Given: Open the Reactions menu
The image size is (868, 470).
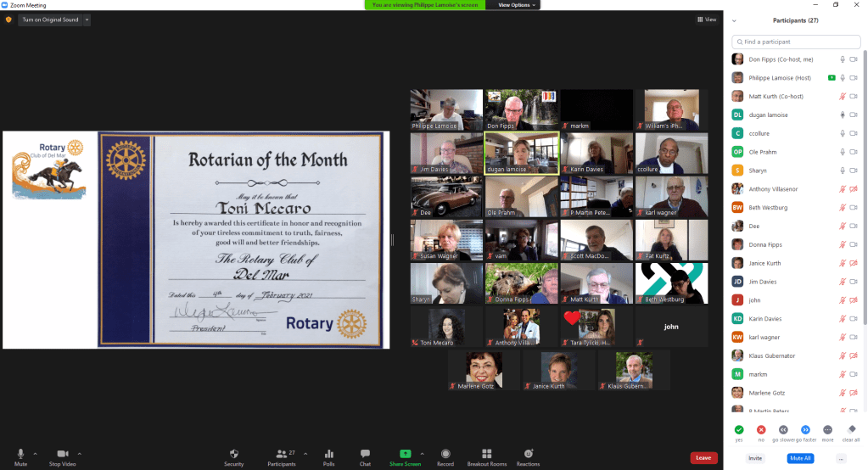Looking at the screenshot, I should pyautogui.click(x=528, y=454).
